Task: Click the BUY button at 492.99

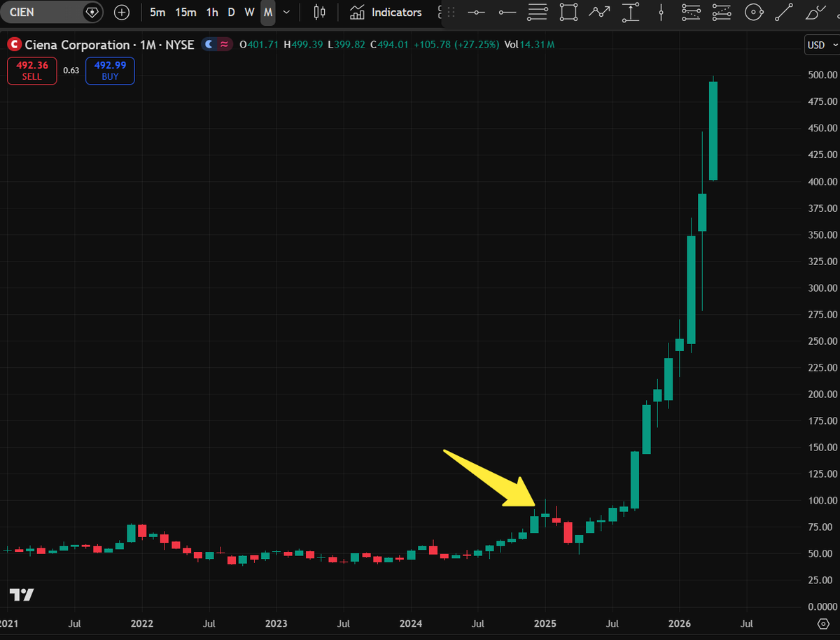Action: 110,71
